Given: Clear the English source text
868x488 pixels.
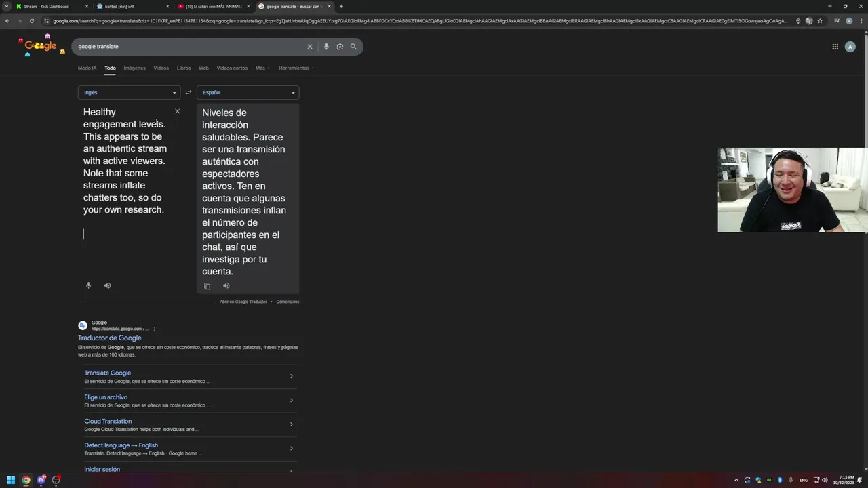Looking at the screenshot, I should (178, 111).
